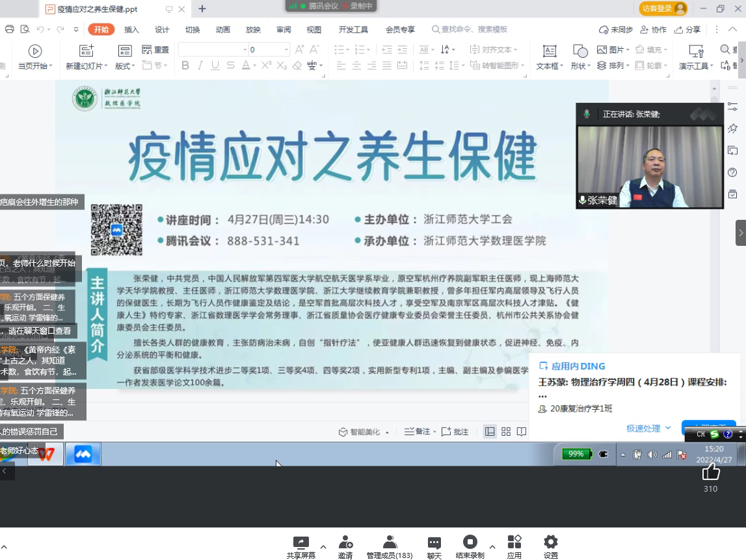Image resolution: width=746 pixels, height=560 pixels.
Task: Toggle bold text formatting
Action: pos(185,66)
